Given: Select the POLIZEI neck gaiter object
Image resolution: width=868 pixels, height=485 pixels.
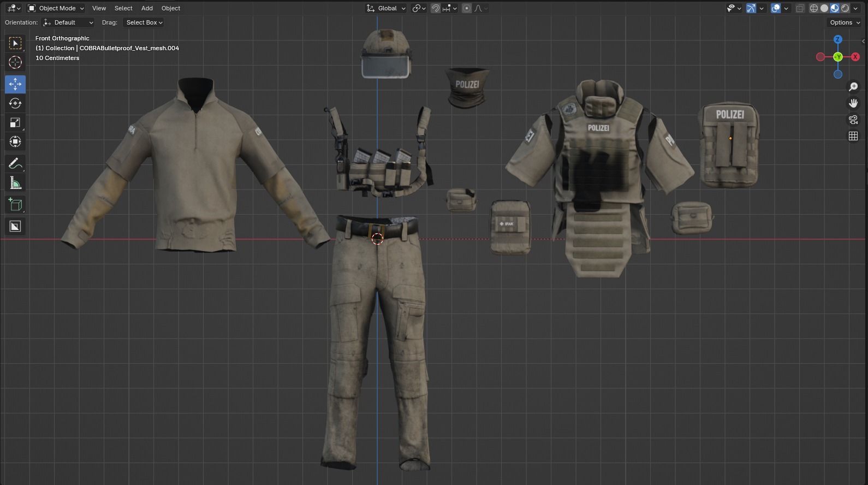Looking at the screenshot, I should point(467,87).
